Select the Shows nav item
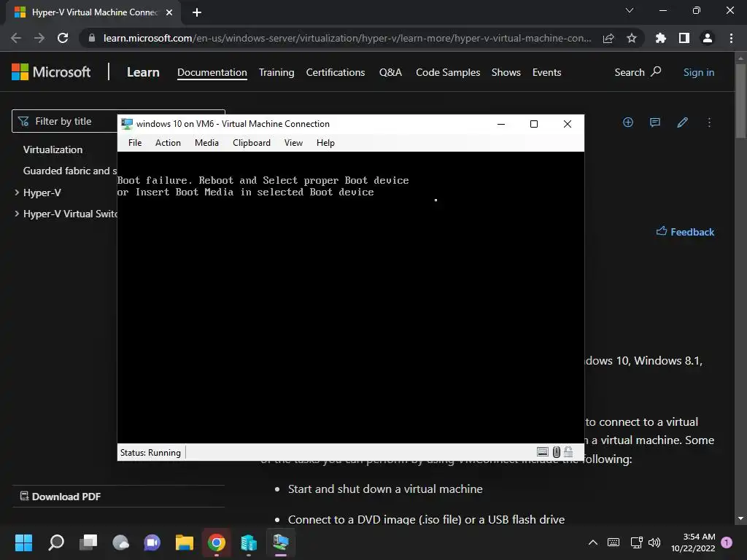The image size is (747, 560). (506, 72)
